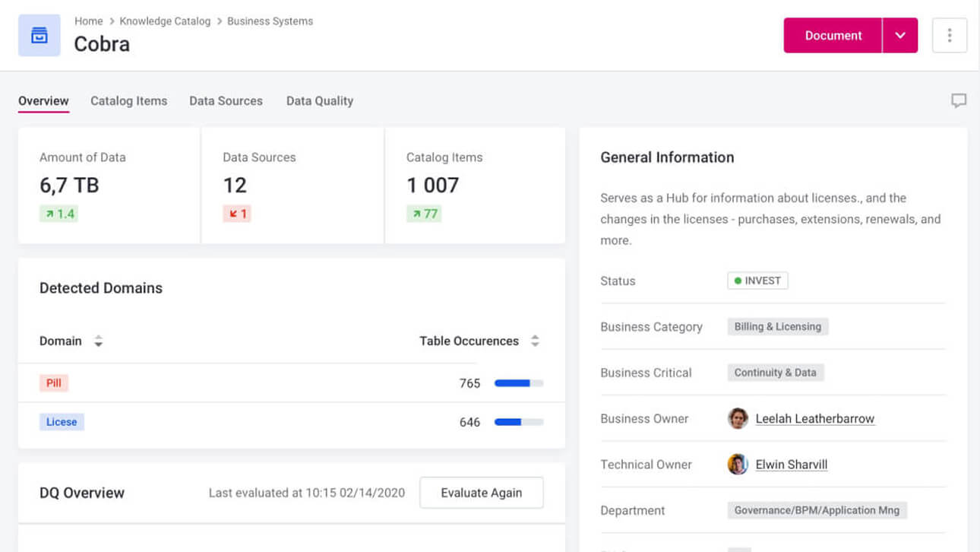Click the pink Document button
The image size is (980, 552).
[833, 36]
